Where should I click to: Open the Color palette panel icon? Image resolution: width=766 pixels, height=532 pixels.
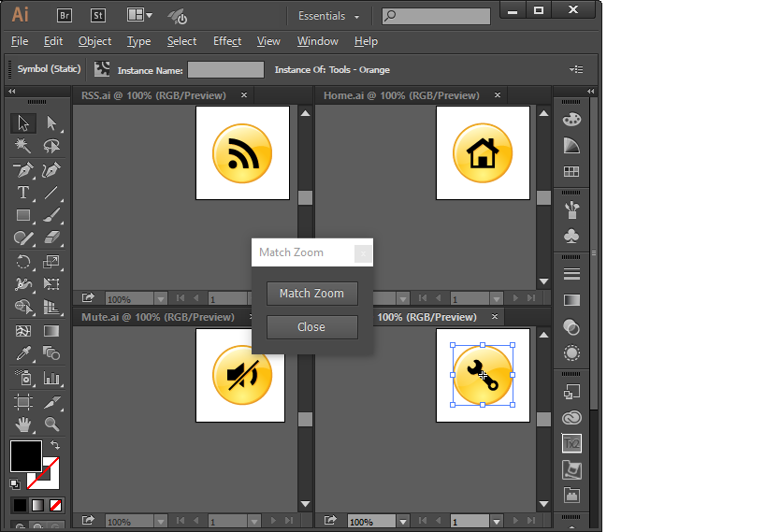click(571, 120)
